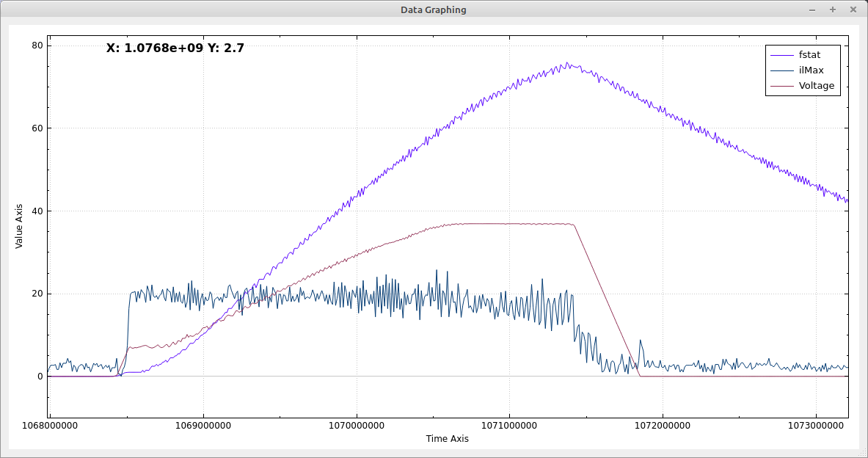Close the Data Graphing window
The width and height of the screenshot is (868, 458).
tap(853, 10)
